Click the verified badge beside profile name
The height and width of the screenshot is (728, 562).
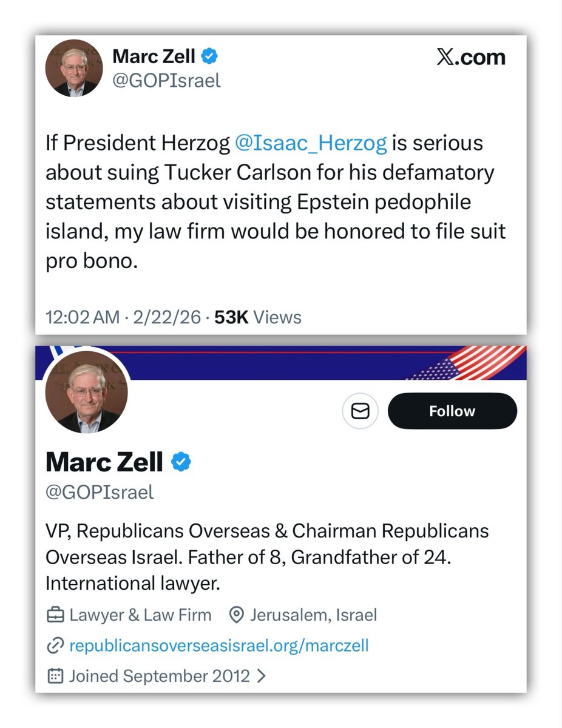pyautogui.click(x=181, y=462)
